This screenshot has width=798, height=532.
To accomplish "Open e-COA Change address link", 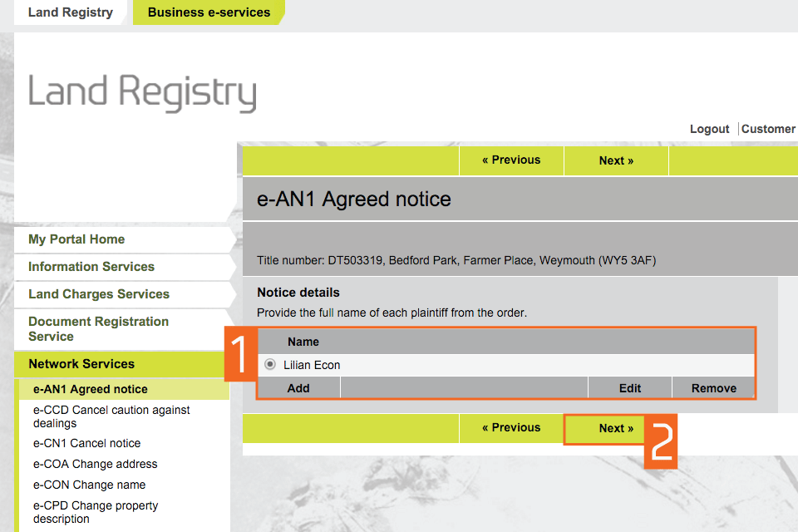I will 96,464.
